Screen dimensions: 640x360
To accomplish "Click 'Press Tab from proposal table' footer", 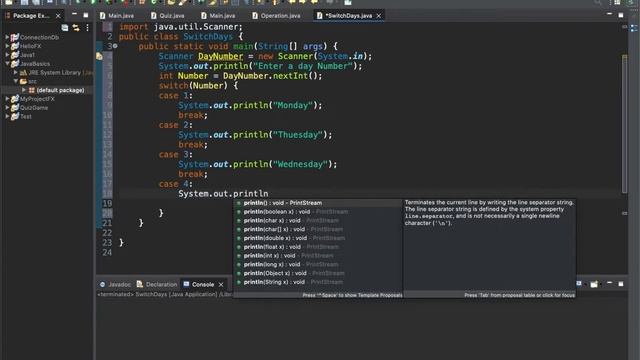I will coord(519,295).
